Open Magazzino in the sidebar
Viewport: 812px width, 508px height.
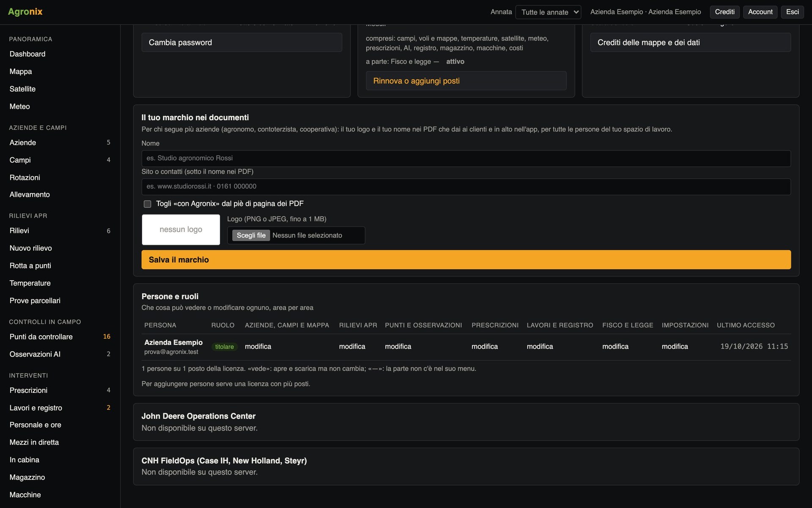coord(60,478)
